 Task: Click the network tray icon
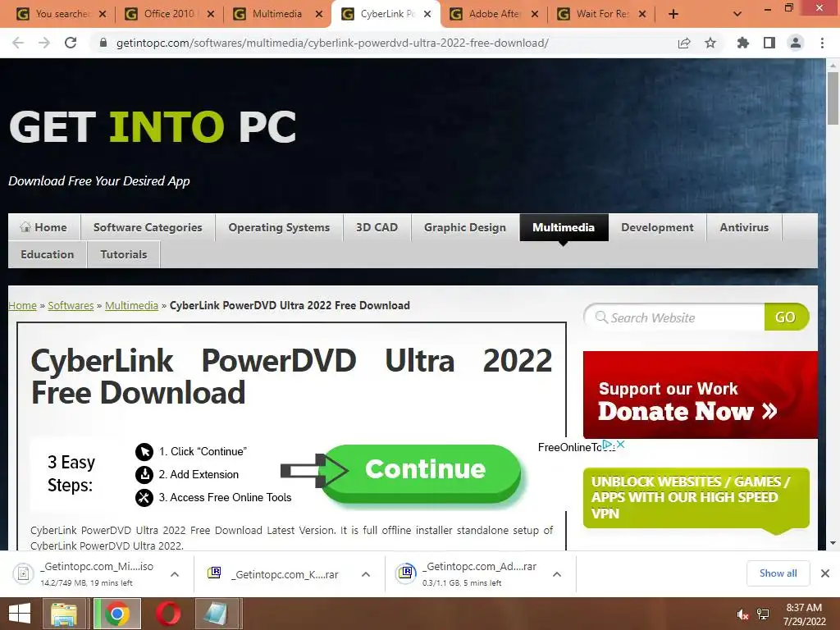pos(763,614)
